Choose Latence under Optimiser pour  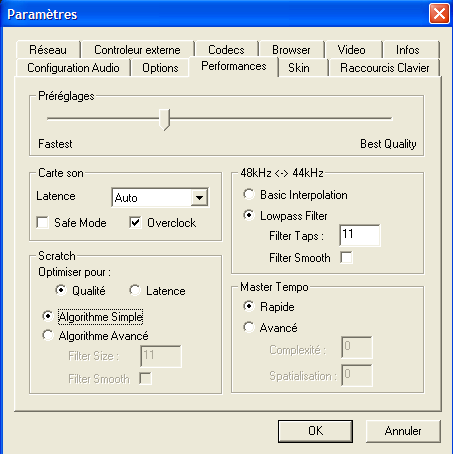[135, 290]
